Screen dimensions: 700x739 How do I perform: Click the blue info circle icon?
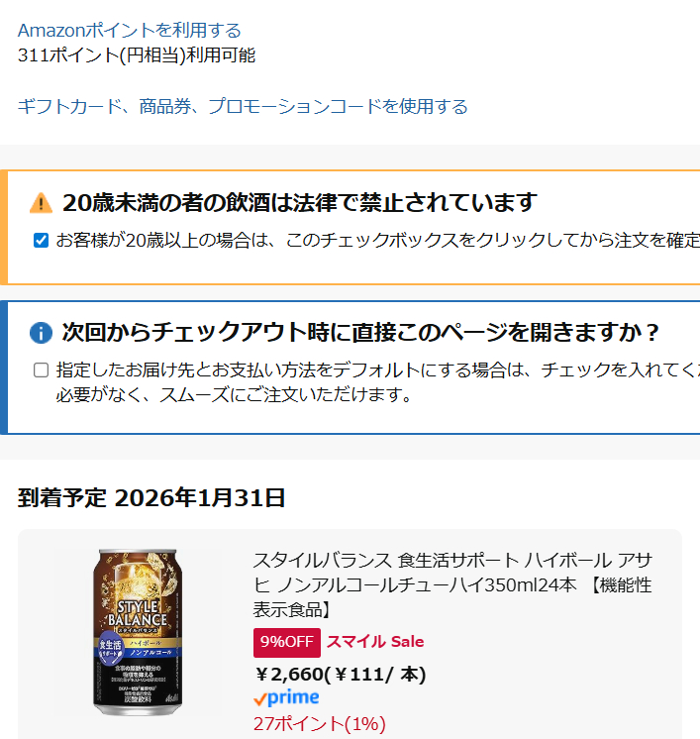[41, 333]
